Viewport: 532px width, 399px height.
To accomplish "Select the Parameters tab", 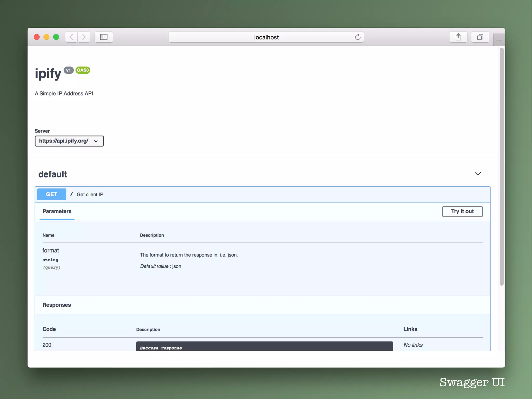I will pos(57,211).
